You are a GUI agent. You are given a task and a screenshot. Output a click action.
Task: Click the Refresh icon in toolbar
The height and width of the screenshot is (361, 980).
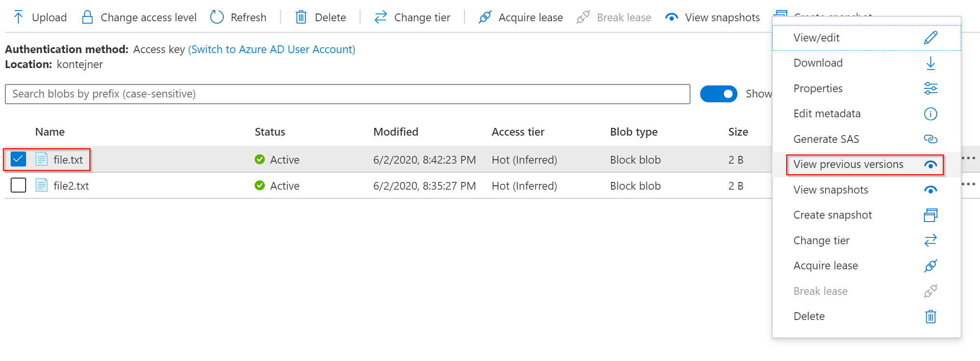pos(217,17)
